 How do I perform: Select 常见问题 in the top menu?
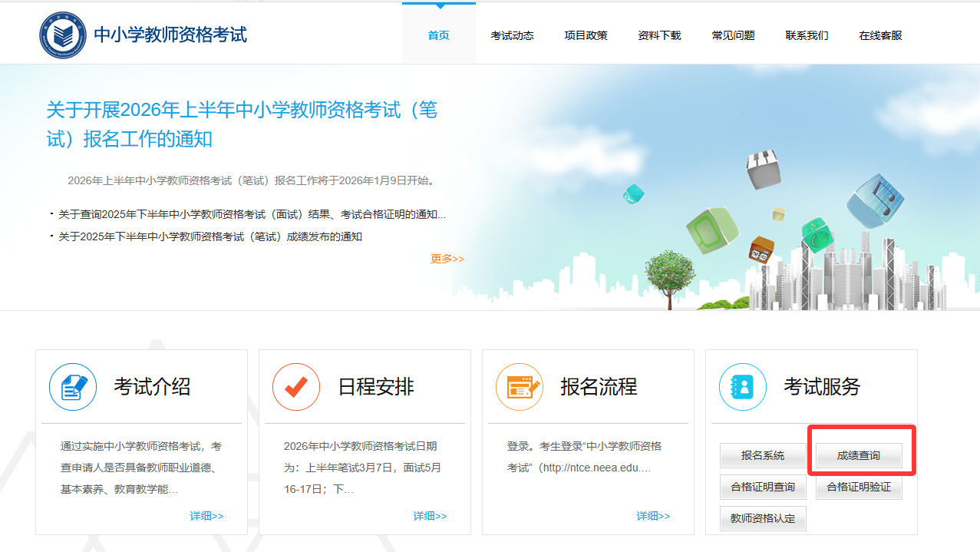733,35
